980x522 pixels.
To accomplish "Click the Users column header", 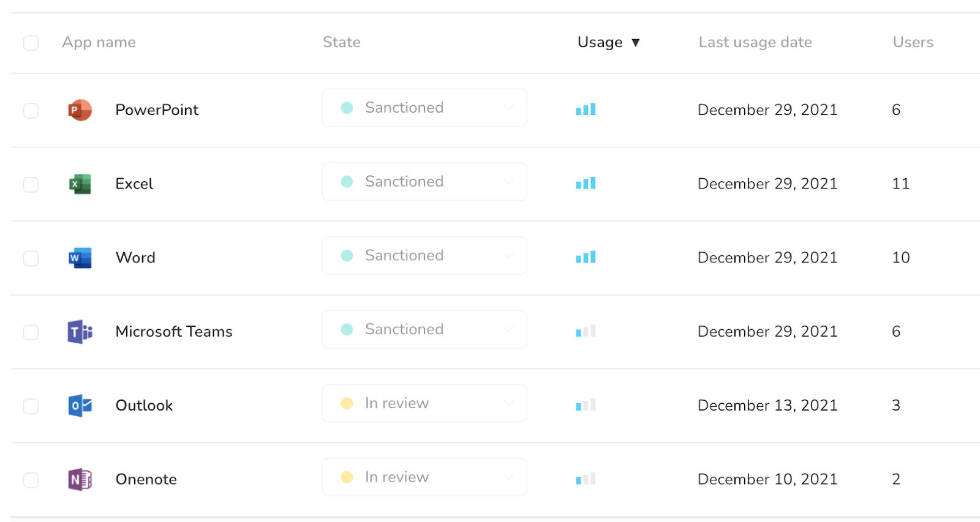I will pyautogui.click(x=913, y=42).
